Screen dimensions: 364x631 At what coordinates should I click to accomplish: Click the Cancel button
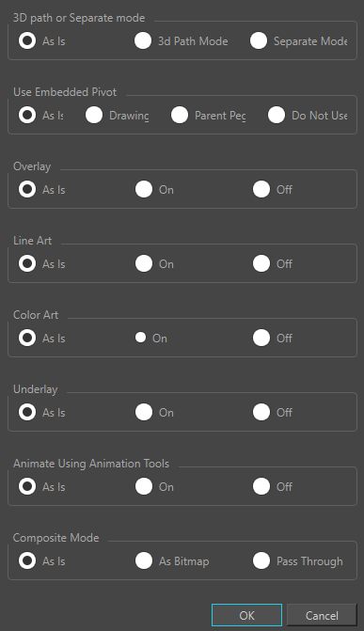[x=322, y=615]
